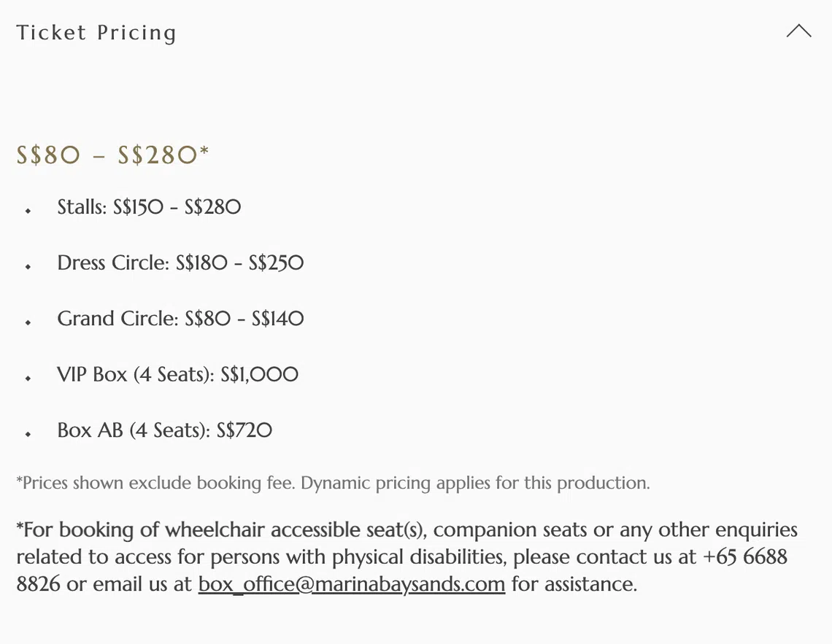Click the S$80 – S$280 price range heading

(107, 155)
